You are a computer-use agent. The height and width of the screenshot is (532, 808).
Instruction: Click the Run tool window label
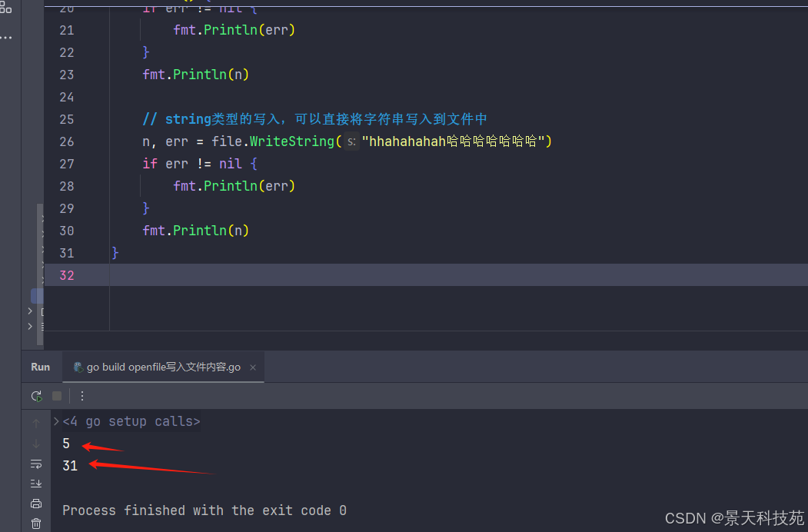[41, 367]
